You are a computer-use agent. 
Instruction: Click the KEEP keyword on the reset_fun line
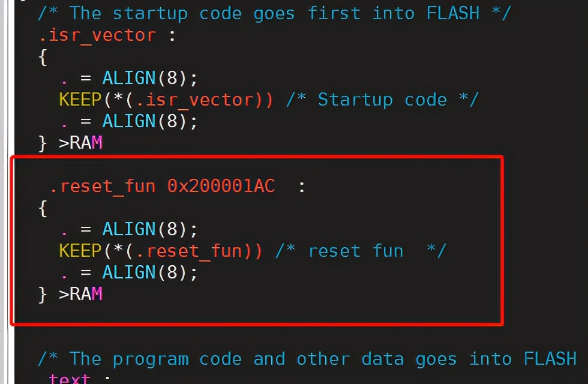point(80,251)
